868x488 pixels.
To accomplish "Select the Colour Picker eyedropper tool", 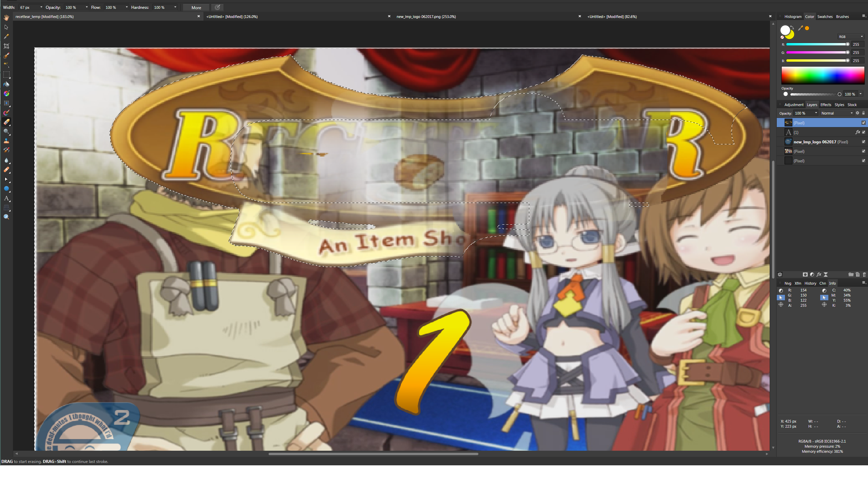I will pyautogui.click(x=6, y=37).
